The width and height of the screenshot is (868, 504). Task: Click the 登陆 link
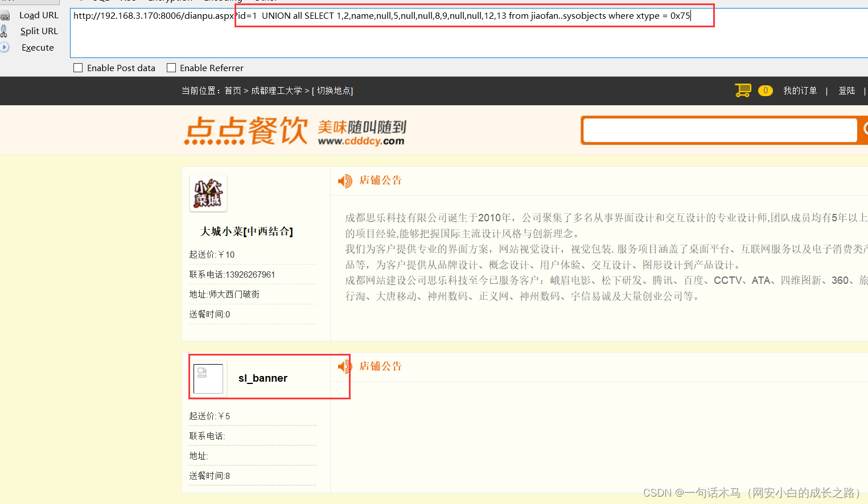(846, 90)
